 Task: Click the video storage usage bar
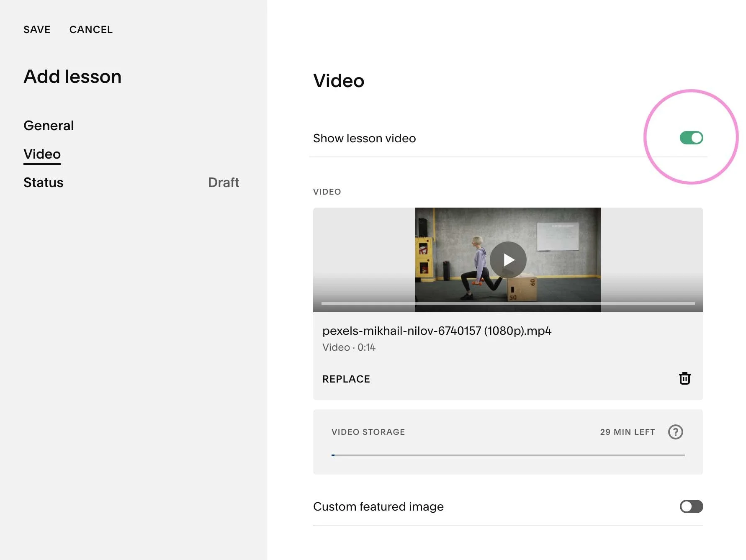coord(508,455)
